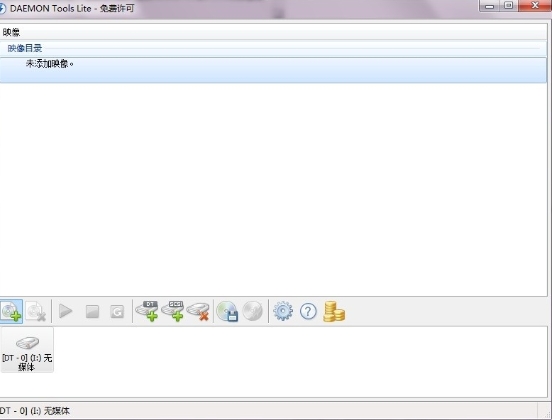This screenshot has width=552, height=420.
Task: Select the [DT - 0] (I:) virtual drive
Action: pyautogui.click(x=27, y=350)
